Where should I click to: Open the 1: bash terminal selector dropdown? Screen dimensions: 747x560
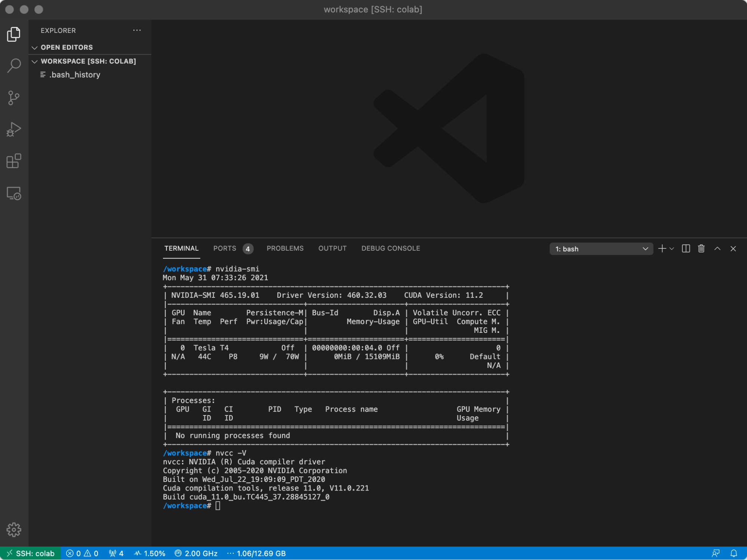click(601, 249)
